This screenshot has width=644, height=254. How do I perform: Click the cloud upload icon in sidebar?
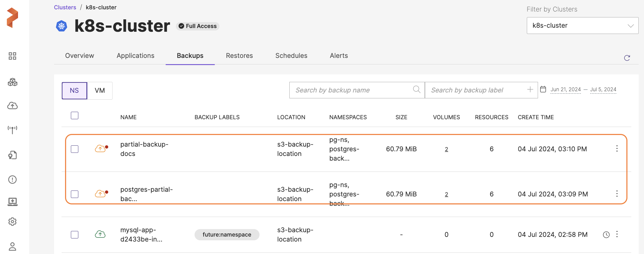(12, 106)
